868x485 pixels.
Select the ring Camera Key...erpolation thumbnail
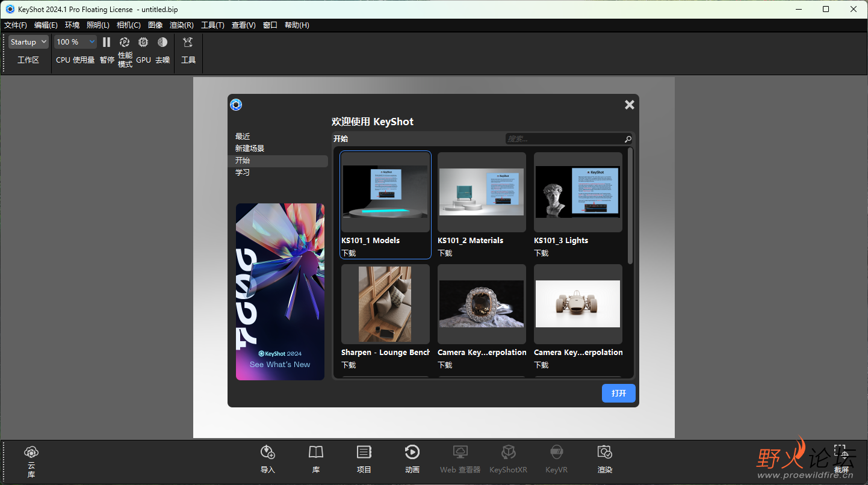click(482, 304)
